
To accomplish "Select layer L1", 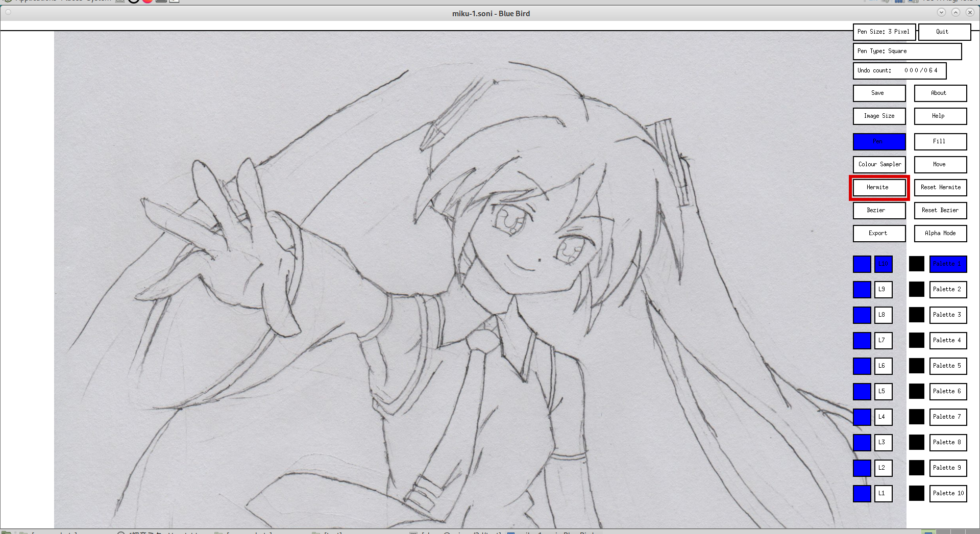I will click(x=883, y=493).
